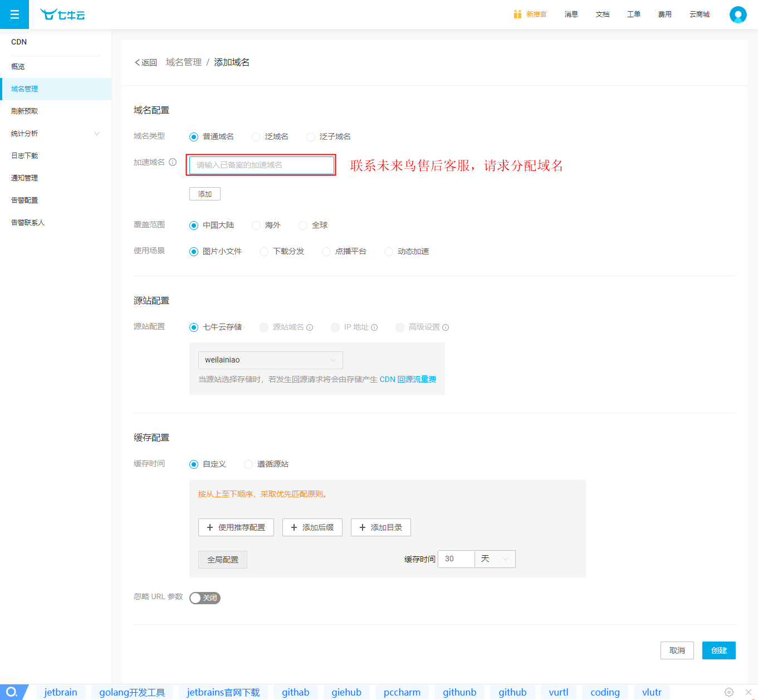Image resolution: width=758 pixels, height=700 pixels.
Task: Click info icon next to IP 地址
Action: pos(374,327)
